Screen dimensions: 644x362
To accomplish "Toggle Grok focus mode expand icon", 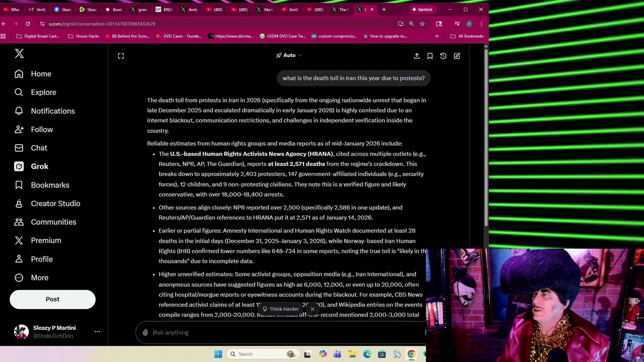I will (x=121, y=56).
